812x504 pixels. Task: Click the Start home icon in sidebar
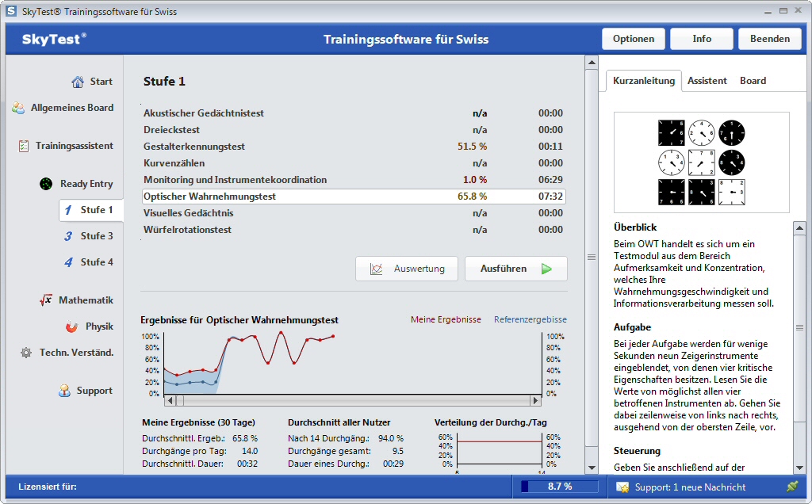(77, 82)
